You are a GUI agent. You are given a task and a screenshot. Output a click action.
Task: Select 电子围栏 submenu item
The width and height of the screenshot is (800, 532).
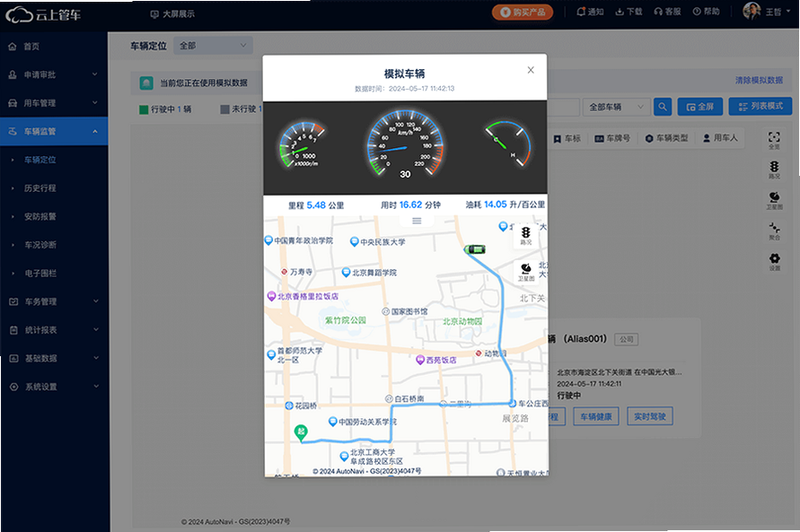click(x=40, y=273)
